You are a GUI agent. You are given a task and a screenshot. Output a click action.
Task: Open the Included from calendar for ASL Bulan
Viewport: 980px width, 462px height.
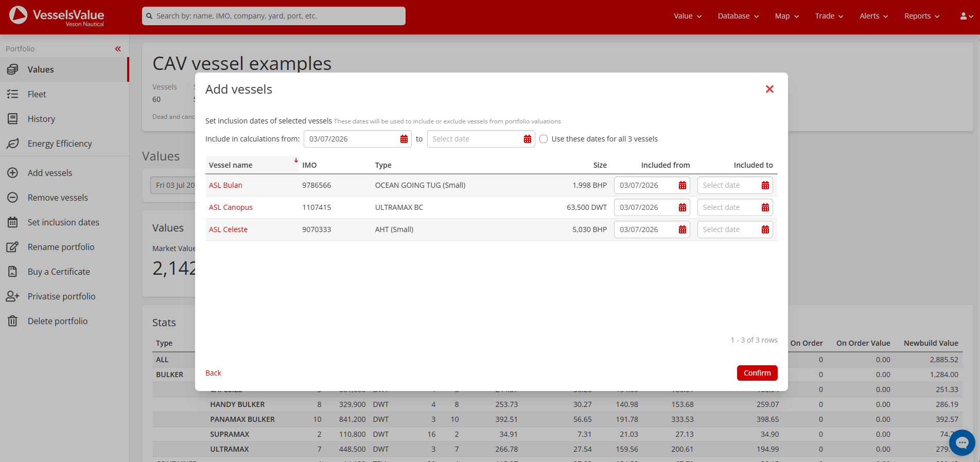click(x=682, y=185)
